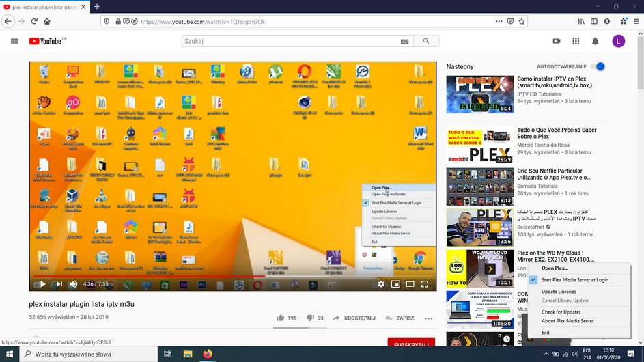Image resolution: width=644 pixels, height=362 pixels.
Task: Close the plex instalar plugin tab
Action: pos(83,7)
